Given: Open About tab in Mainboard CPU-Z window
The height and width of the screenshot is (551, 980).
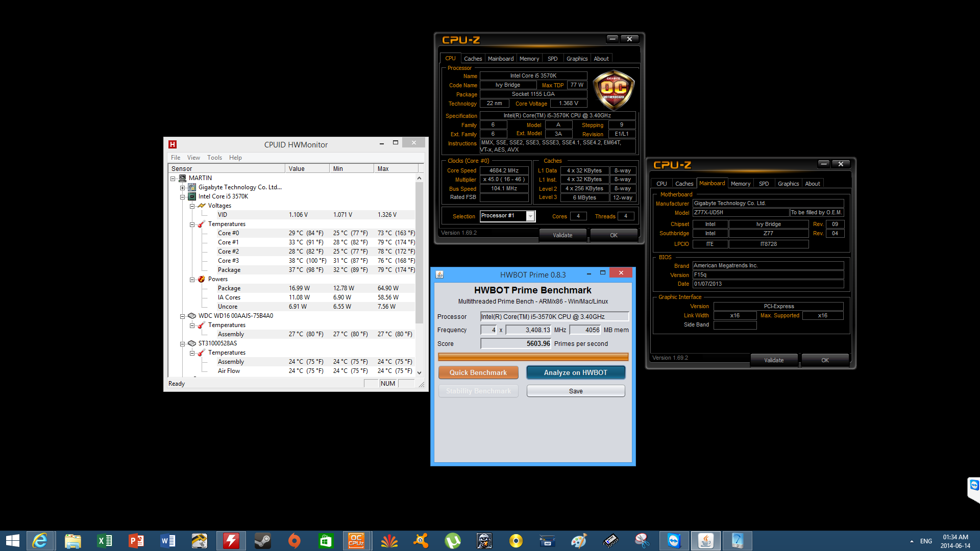Looking at the screenshot, I should (x=813, y=184).
